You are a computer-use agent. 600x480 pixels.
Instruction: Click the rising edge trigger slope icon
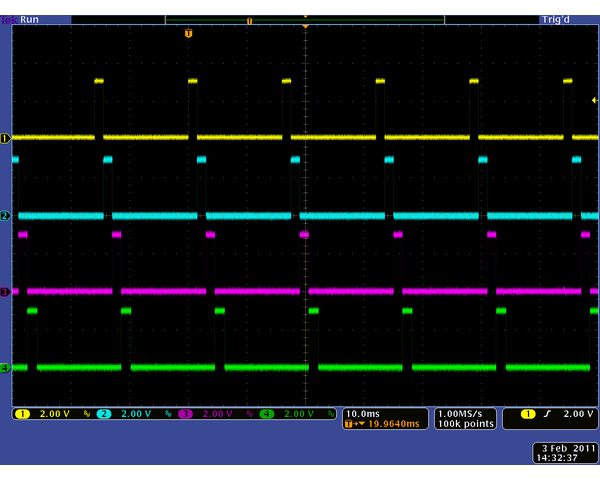[x=549, y=413]
